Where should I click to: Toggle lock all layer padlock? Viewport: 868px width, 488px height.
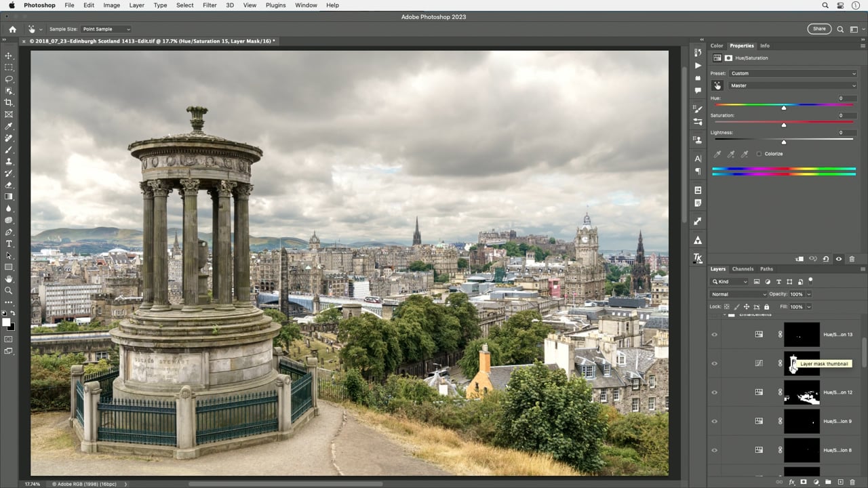pos(767,306)
